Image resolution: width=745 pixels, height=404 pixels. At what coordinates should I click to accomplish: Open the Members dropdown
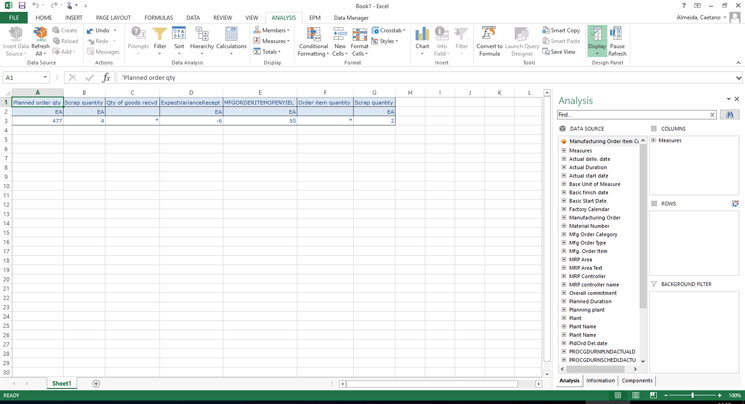click(271, 30)
